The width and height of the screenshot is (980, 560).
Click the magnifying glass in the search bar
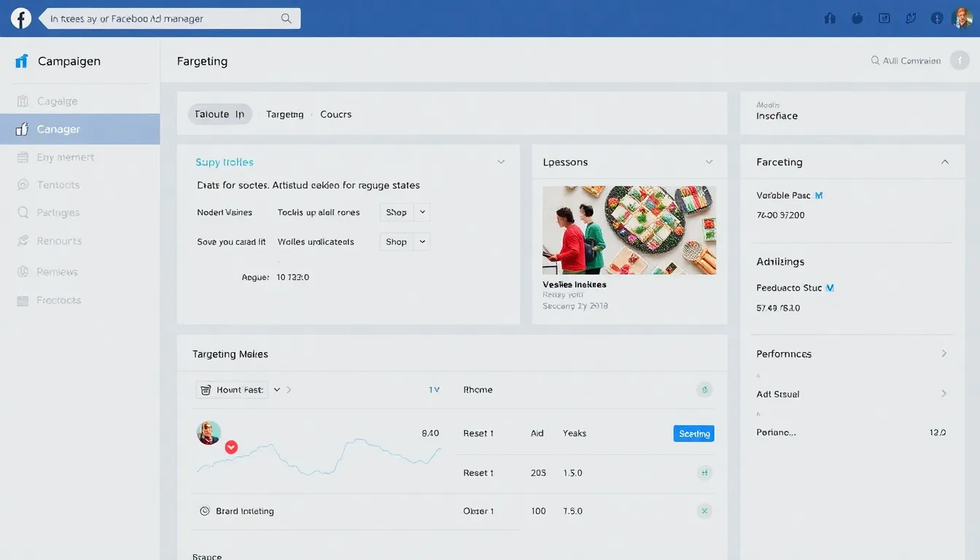[x=286, y=17]
